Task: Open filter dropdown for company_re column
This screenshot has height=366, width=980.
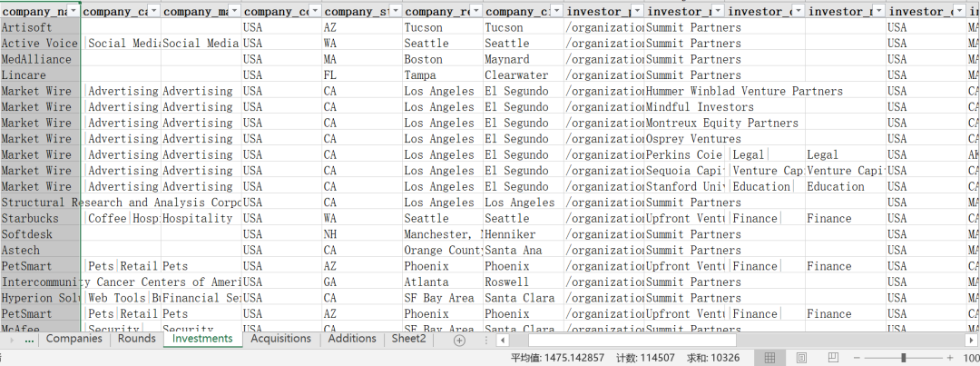Action: coord(476,11)
